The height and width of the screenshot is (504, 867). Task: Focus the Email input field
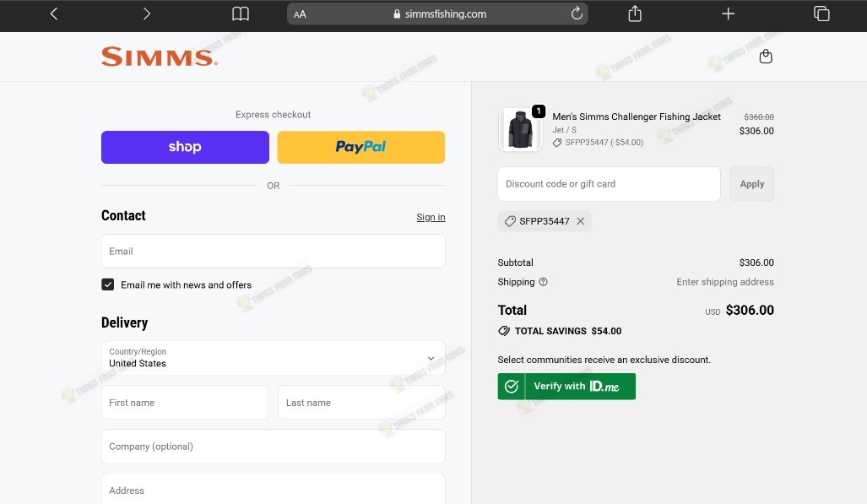(274, 252)
